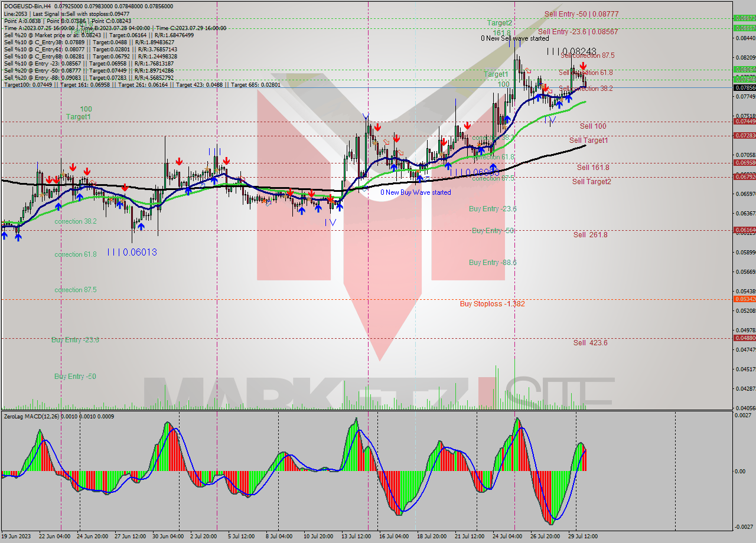The height and width of the screenshot is (543, 756).
Task: Click the 0.05899 price axis value
Action: pos(745,252)
